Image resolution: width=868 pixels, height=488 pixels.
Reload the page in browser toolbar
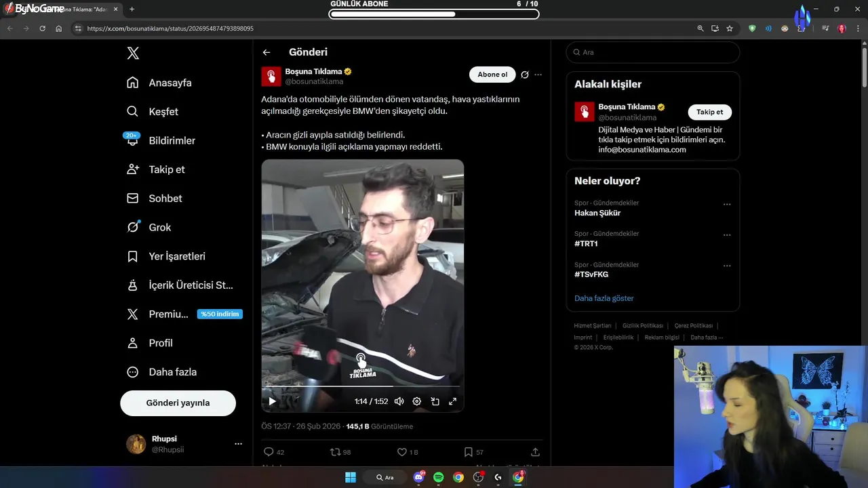42,28
